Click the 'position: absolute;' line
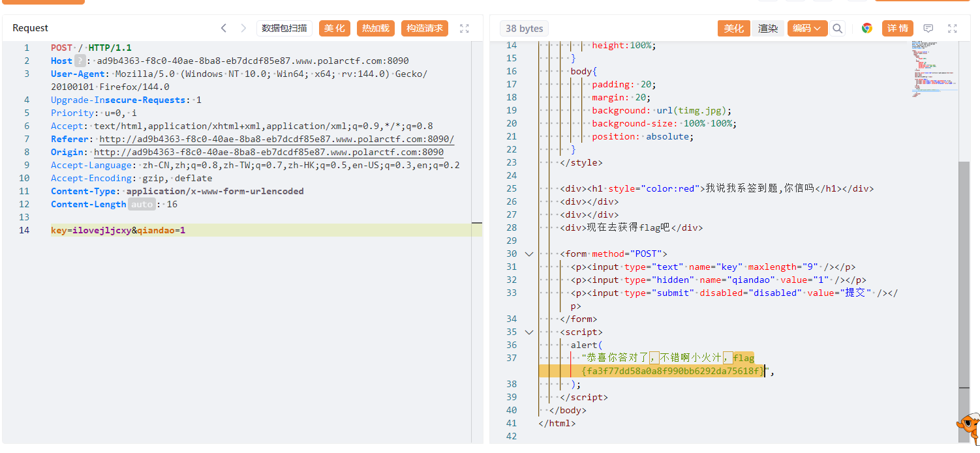Viewport: 980px width, 453px height. coord(643,136)
